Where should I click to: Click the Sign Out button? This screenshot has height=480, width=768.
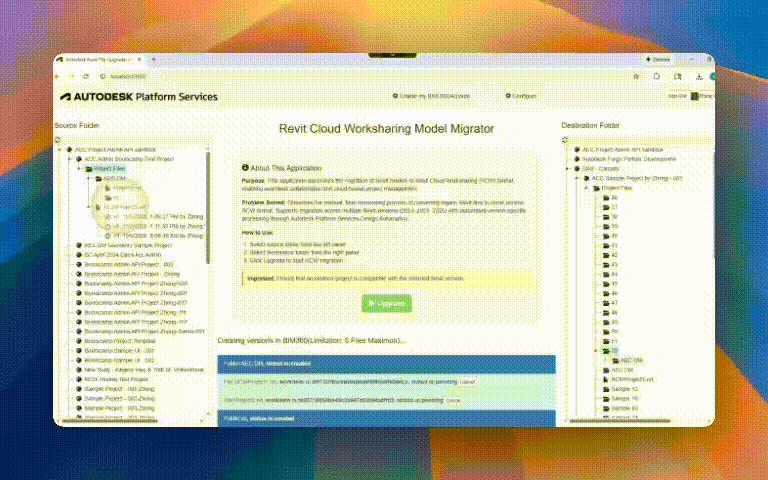(x=676, y=97)
